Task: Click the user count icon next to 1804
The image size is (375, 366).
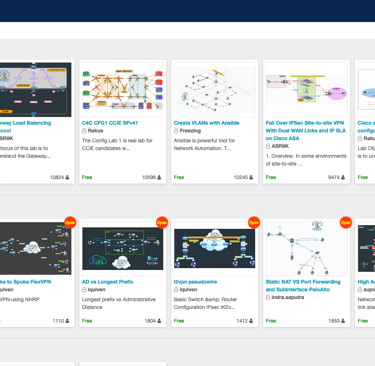Action: (x=159, y=321)
